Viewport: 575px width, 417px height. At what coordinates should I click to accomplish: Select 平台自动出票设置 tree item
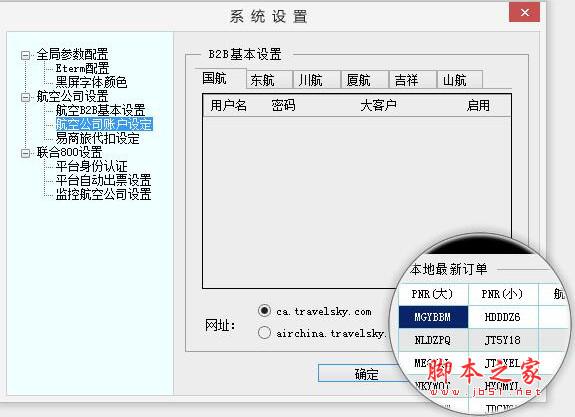pyautogui.click(x=103, y=180)
